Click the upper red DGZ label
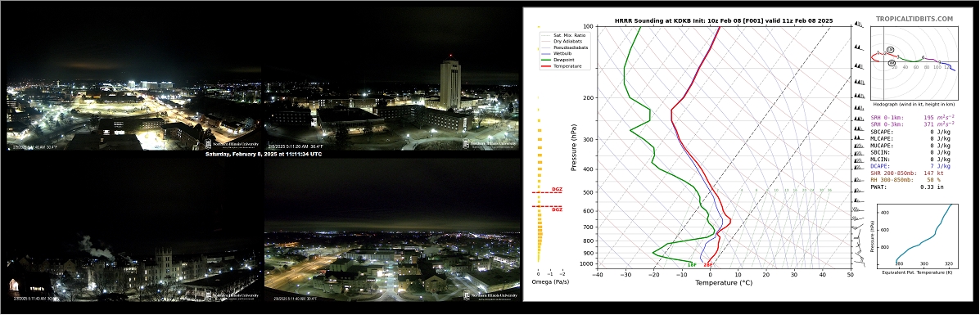 click(557, 189)
